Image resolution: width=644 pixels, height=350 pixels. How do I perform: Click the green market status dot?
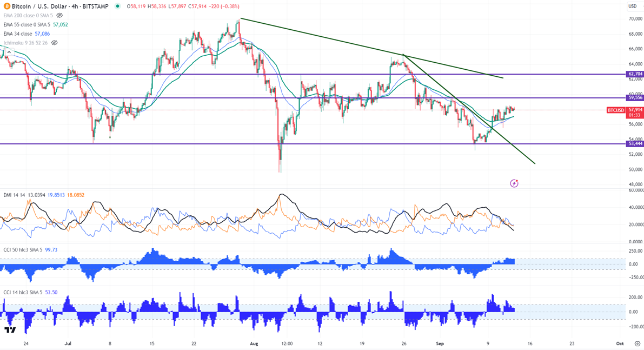[118, 6]
